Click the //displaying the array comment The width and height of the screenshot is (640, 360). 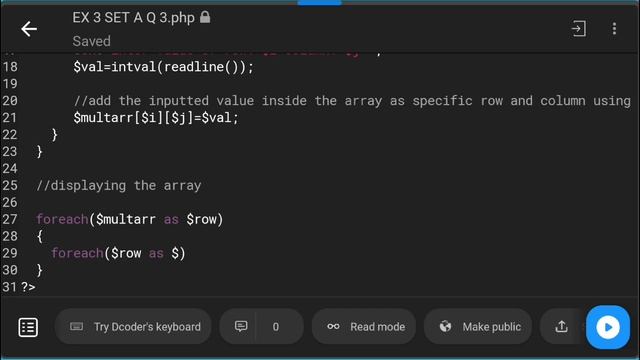[119, 186]
